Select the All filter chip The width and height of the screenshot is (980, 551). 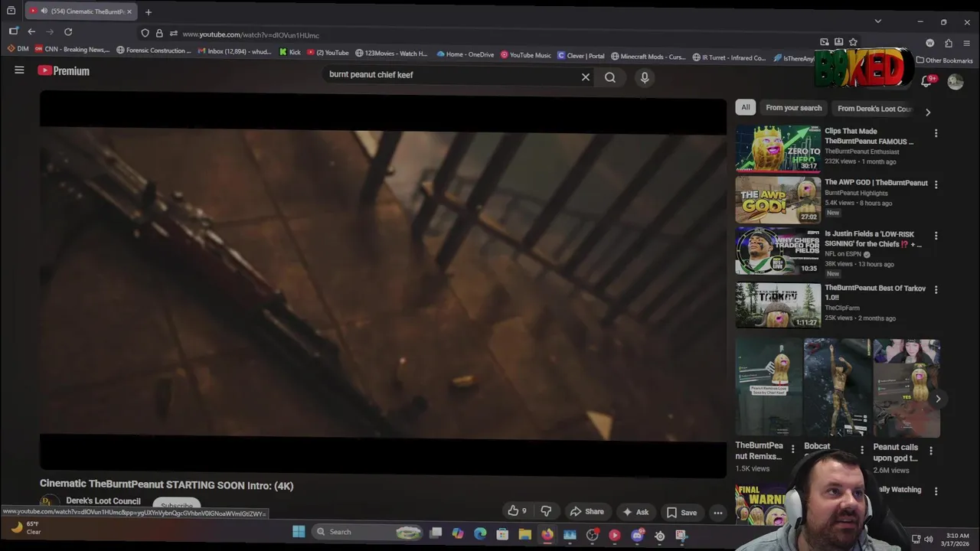pyautogui.click(x=746, y=107)
